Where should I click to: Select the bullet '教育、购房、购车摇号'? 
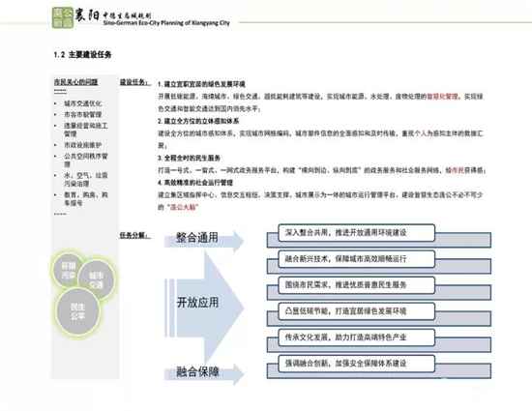[85, 198]
